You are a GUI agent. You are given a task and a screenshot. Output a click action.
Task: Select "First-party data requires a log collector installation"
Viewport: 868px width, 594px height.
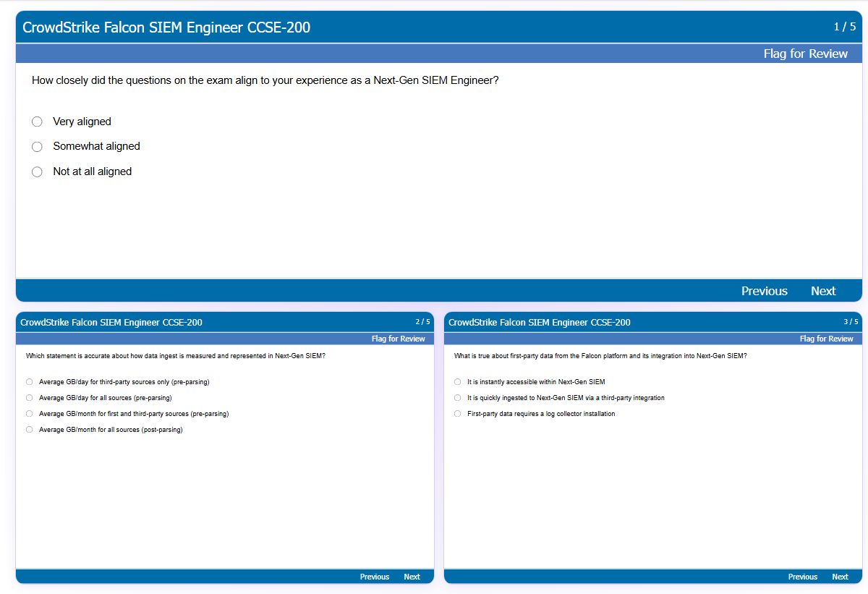pos(458,414)
